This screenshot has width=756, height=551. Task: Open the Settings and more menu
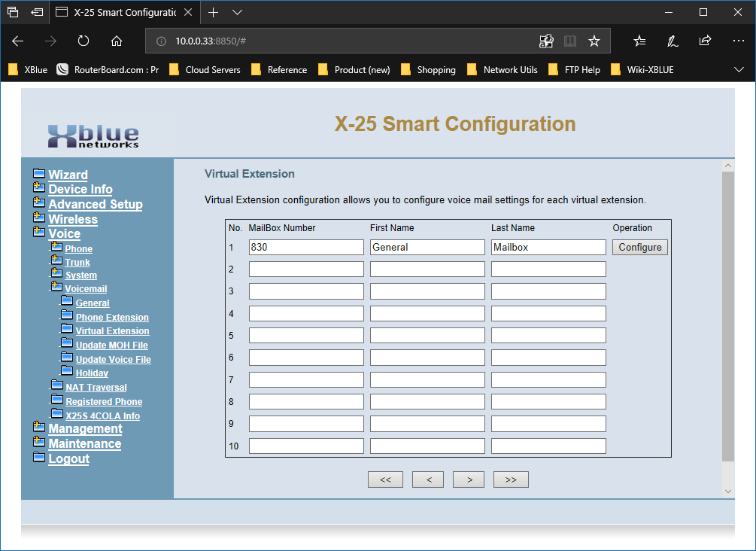click(x=738, y=41)
